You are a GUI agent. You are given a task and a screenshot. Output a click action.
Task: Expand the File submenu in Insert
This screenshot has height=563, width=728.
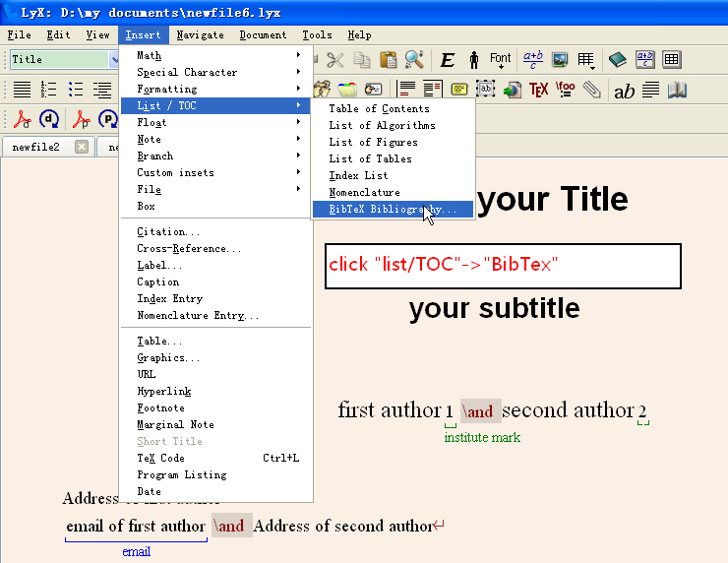[217, 189]
